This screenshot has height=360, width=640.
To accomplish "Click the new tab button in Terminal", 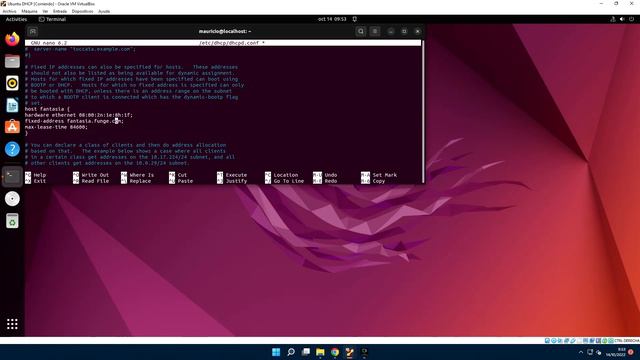I will point(33,31).
